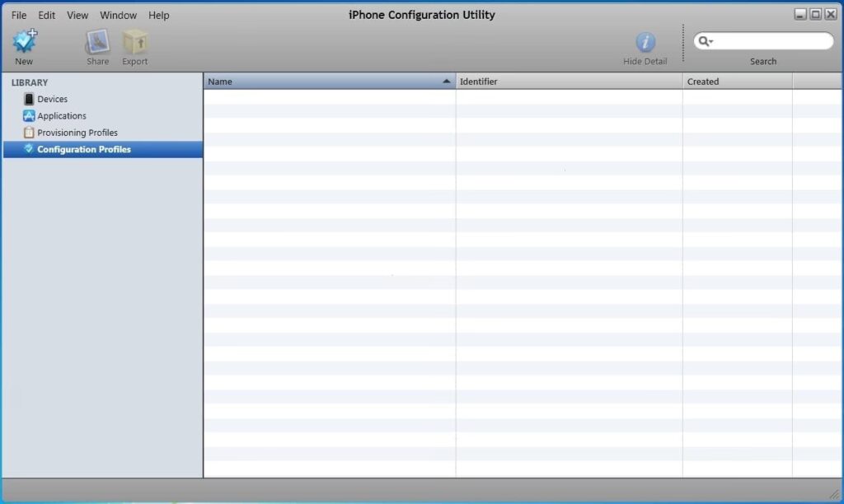Viewport: 844px width, 504px height.
Task: Click the Export box icon
Action: 135,42
